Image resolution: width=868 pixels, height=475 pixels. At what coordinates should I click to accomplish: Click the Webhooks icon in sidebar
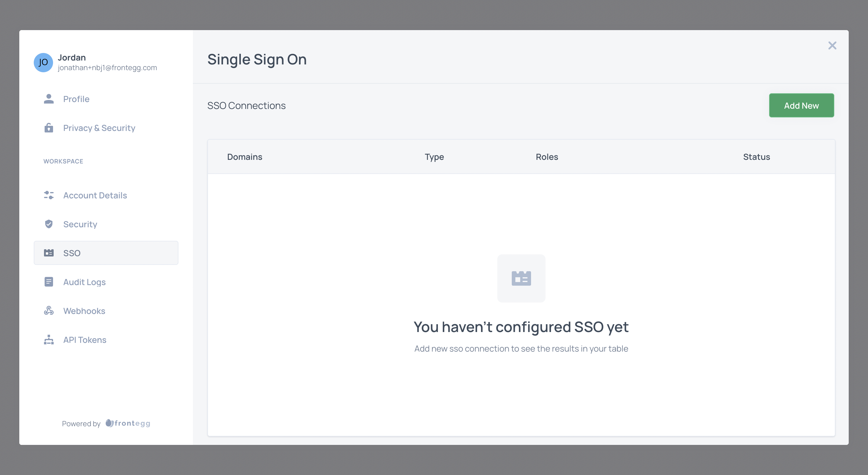49,311
